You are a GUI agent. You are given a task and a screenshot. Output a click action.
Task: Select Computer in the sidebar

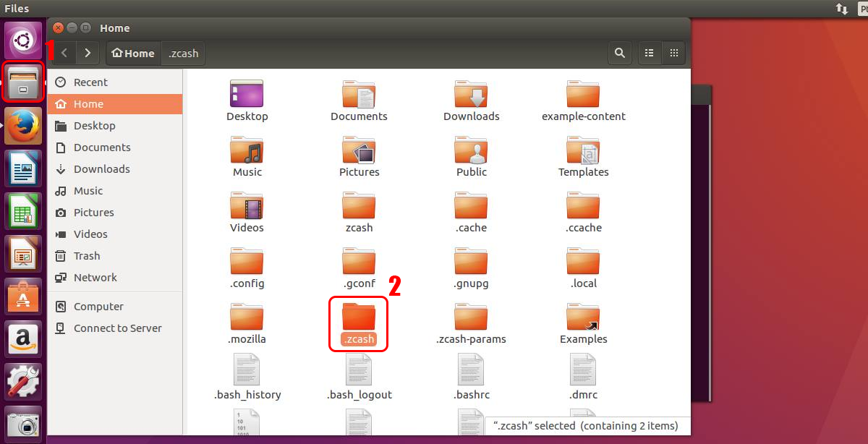point(115,307)
